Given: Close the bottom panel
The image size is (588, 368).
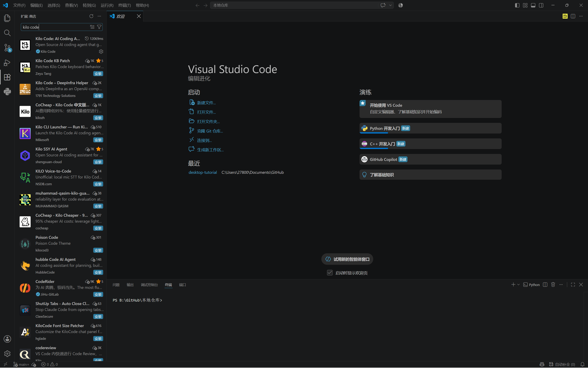Looking at the screenshot, I should pos(581,285).
